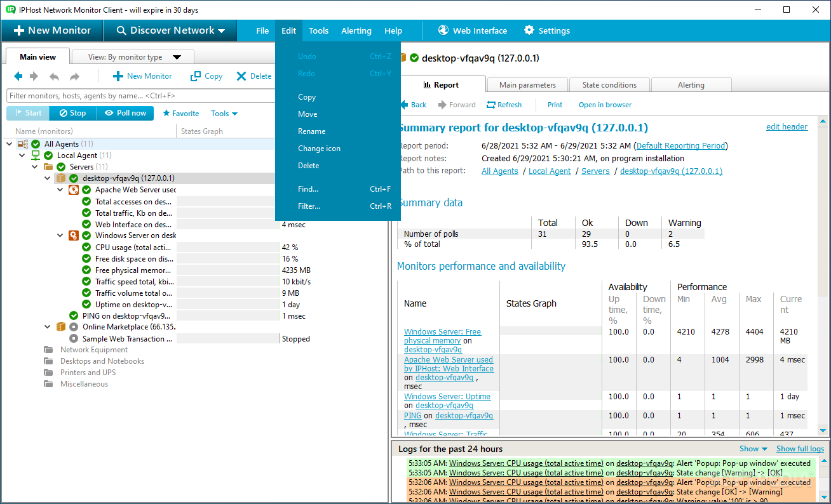Open Web Interface from the top bar
The image size is (831, 504).
473,30
